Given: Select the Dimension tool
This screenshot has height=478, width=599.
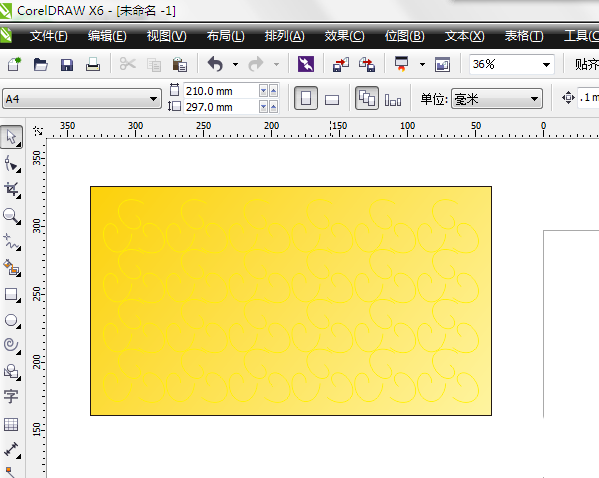Looking at the screenshot, I should pos(12,449).
